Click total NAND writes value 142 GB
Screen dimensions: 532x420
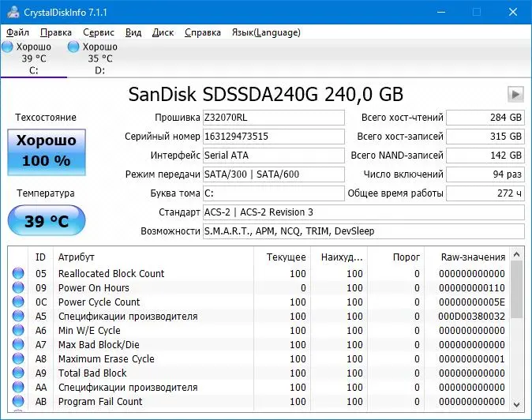485,156
